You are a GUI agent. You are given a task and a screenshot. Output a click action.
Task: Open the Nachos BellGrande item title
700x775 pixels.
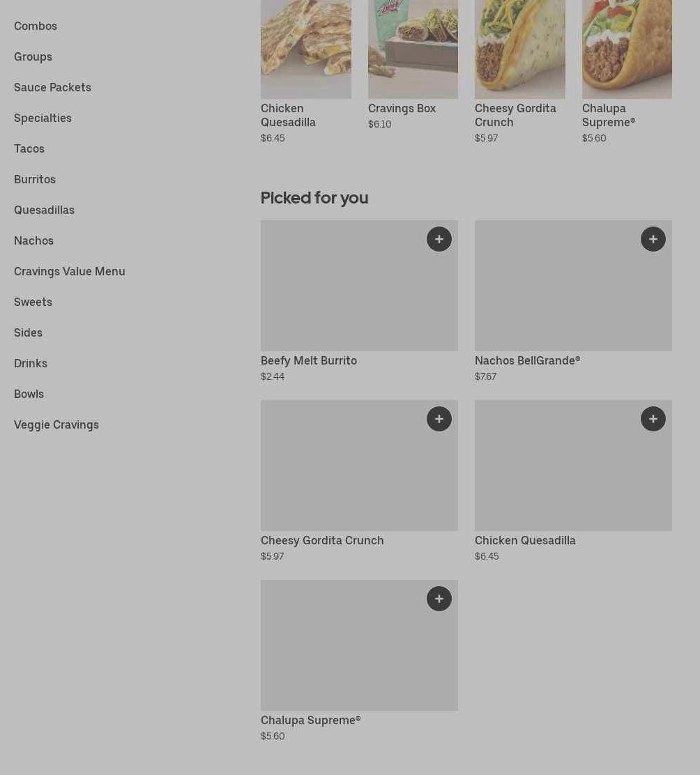(527, 360)
